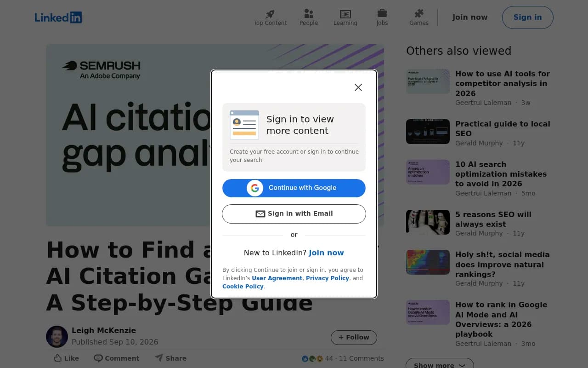
Task: Click 'Published Sep 10, 2026' text
Action: coord(115,342)
